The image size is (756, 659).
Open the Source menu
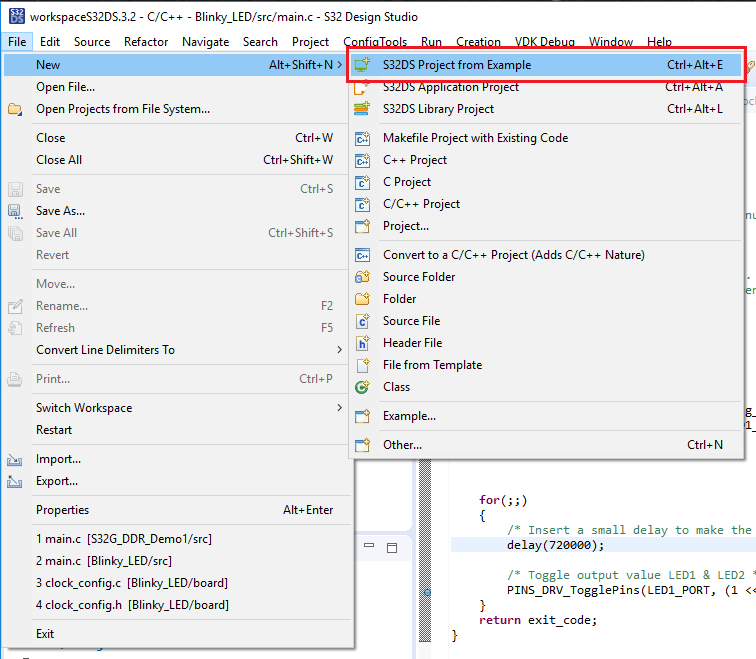coord(92,42)
